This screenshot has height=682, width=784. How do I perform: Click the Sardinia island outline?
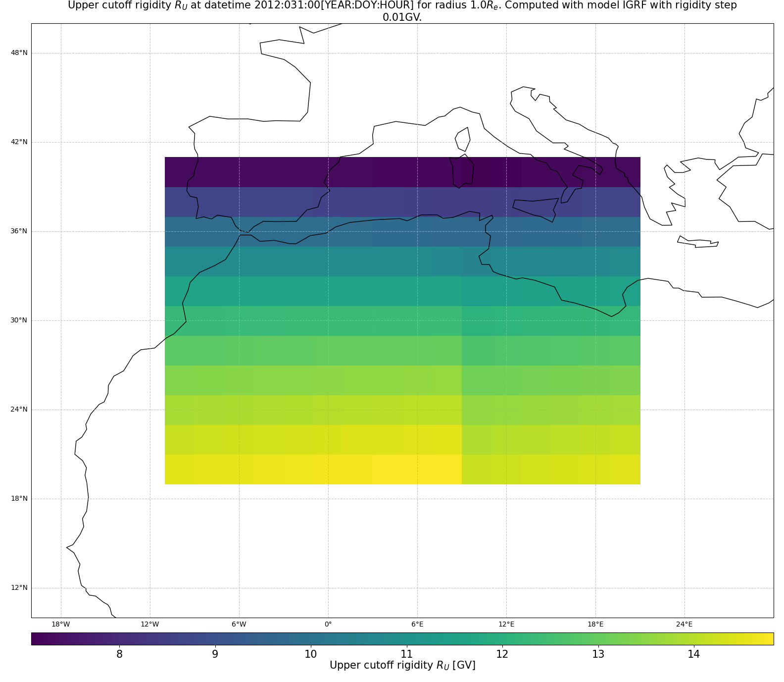(x=462, y=171)
